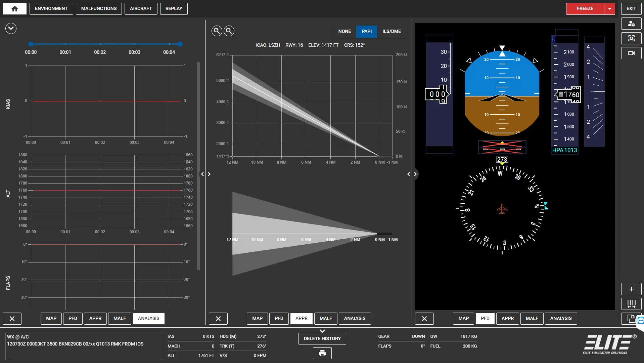Click the red FREEZE button
This screenshot has height=363, width=644.
(x=585, y=9)
